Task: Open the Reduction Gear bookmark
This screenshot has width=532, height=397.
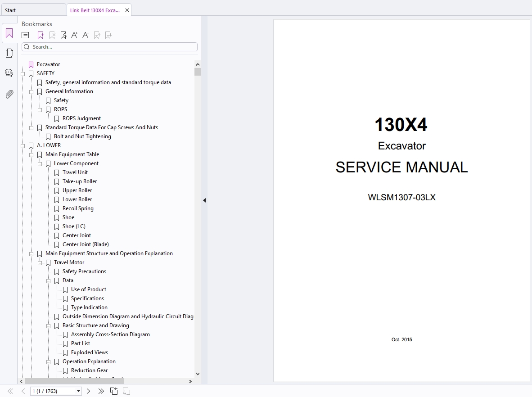Action: (89, 370)
